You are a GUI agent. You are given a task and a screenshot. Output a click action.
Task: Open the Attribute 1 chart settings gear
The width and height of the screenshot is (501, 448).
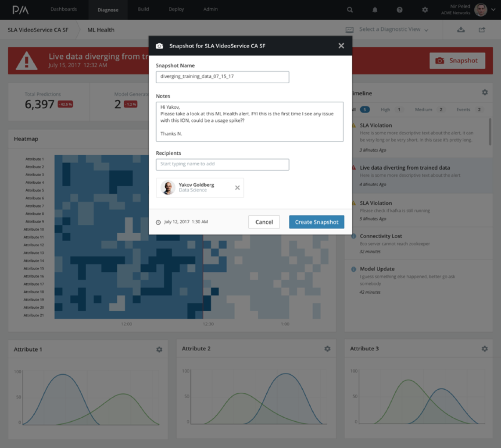tap(159, 349)
